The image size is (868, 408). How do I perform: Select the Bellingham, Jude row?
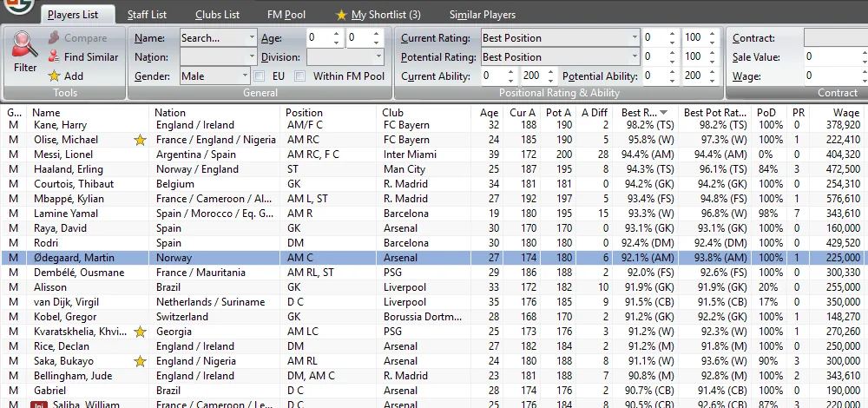[434, 376]
